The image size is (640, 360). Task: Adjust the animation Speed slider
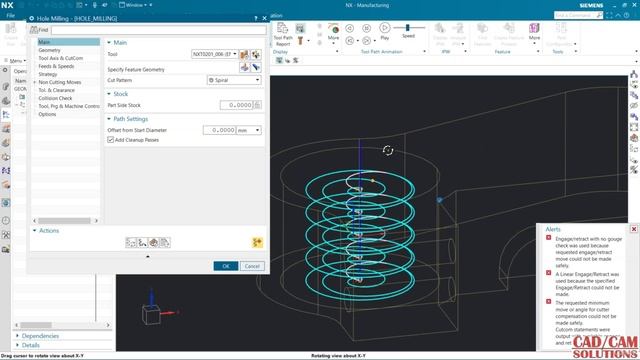pos(407,28)
